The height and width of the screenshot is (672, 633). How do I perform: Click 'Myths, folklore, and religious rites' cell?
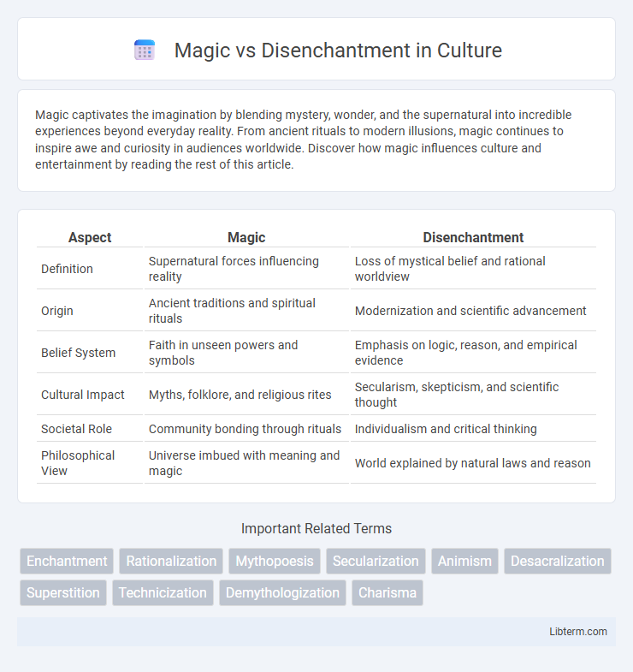point(246,395)
